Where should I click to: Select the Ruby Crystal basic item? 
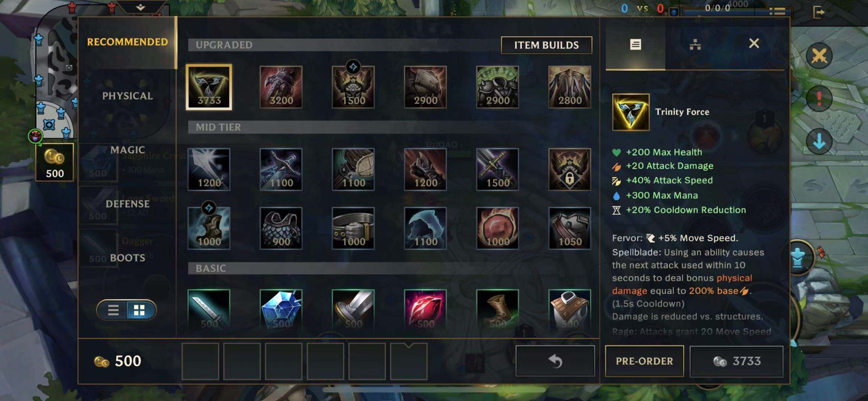pyautogui.click(x=425, y=310)
